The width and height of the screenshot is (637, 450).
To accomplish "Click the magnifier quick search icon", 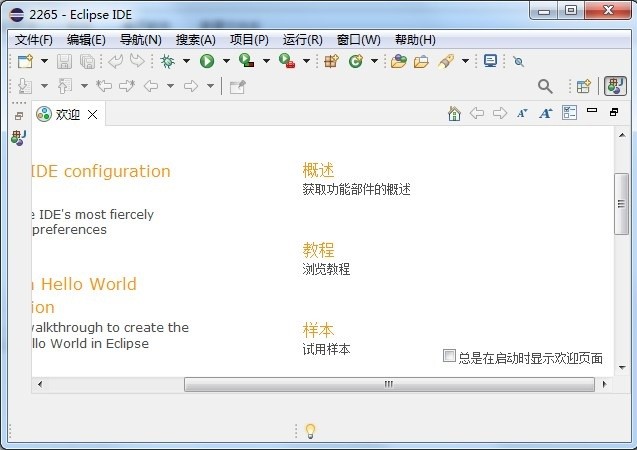I will 545,86.
